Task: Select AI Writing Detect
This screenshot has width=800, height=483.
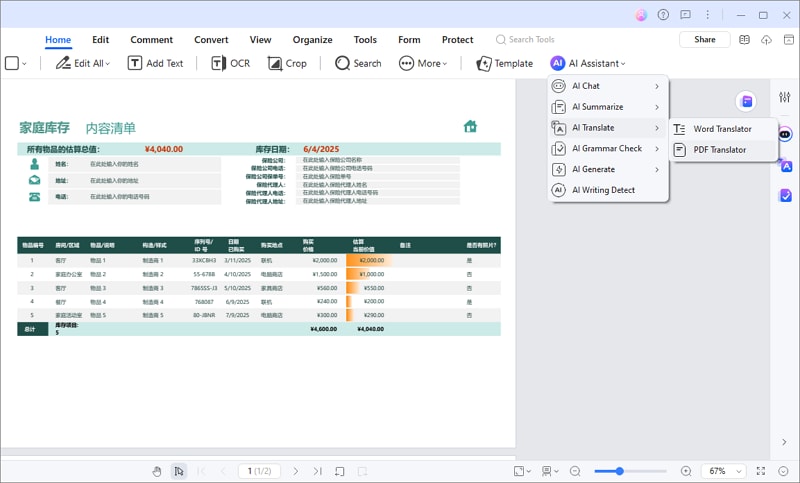Action: (x=608, y=190)
